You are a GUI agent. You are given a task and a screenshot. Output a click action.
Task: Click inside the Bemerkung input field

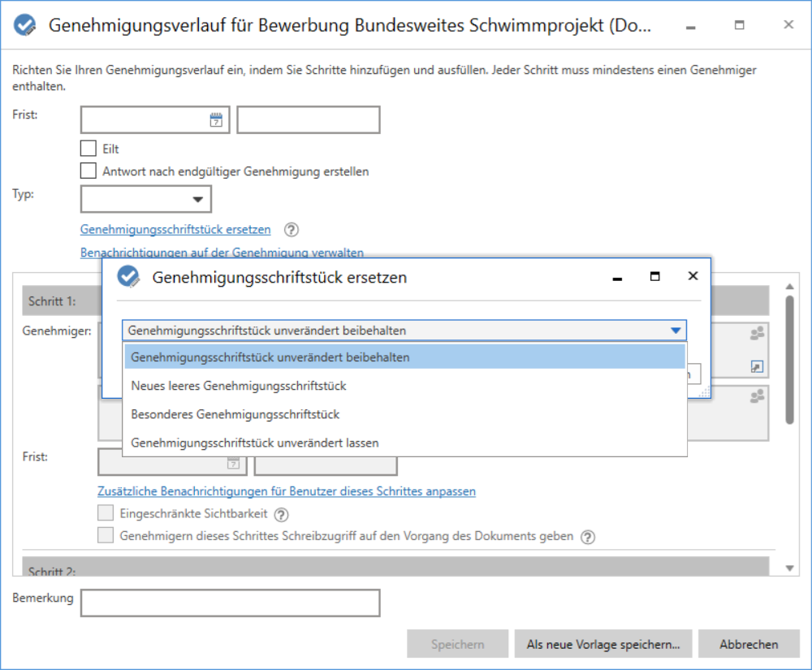[x=230, y=603]
